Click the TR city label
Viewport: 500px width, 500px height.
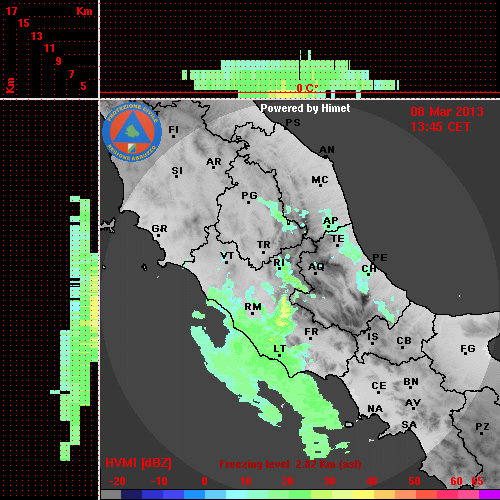pos(264,245)
